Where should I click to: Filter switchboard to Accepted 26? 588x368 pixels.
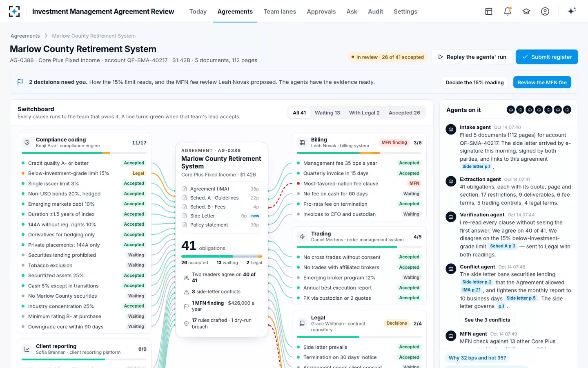coord(404,113)
